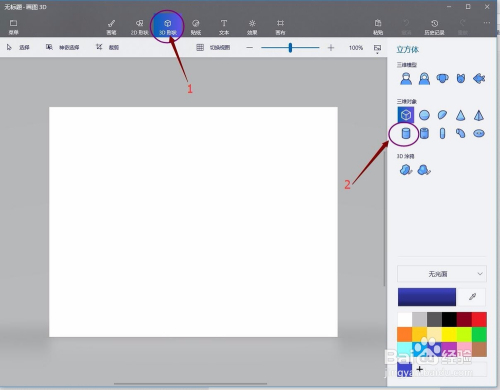Open the three-dot more options menu

487,23
